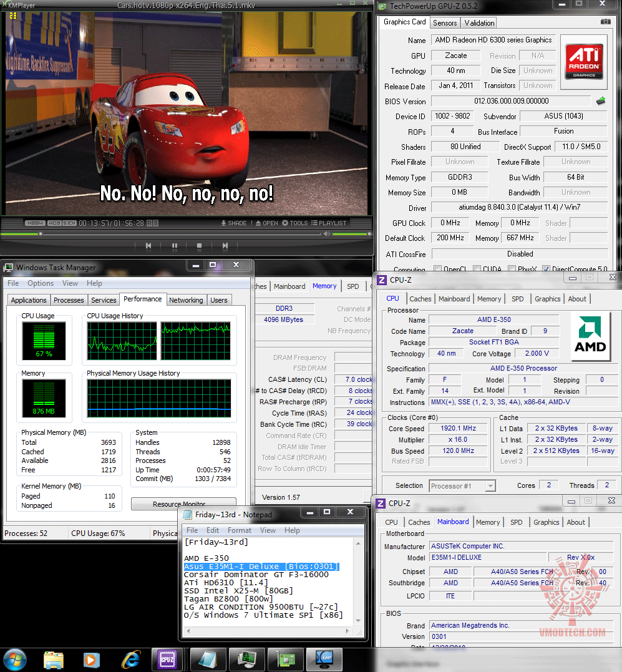Click the BIOS save chip icon in GPU-Z
Screen dimensions: 622x672
[601, 101]
